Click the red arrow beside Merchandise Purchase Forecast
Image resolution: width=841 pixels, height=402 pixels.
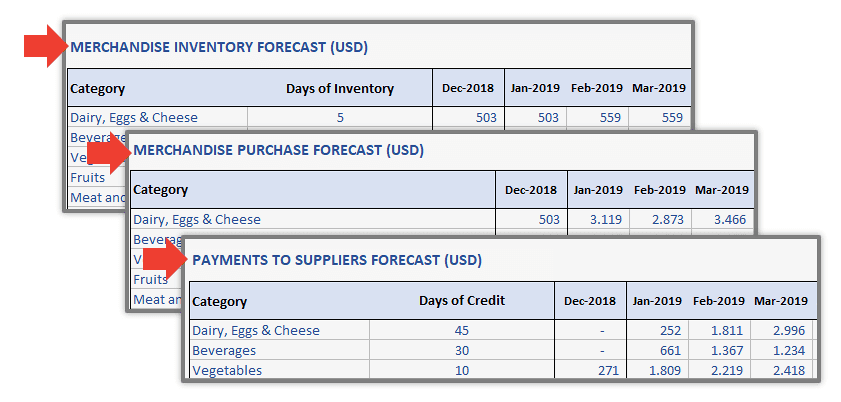109,153
